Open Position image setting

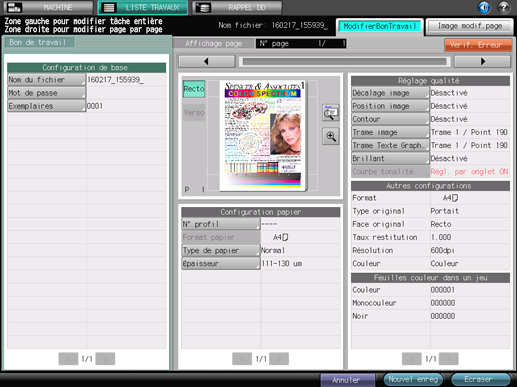pos(390,106)
